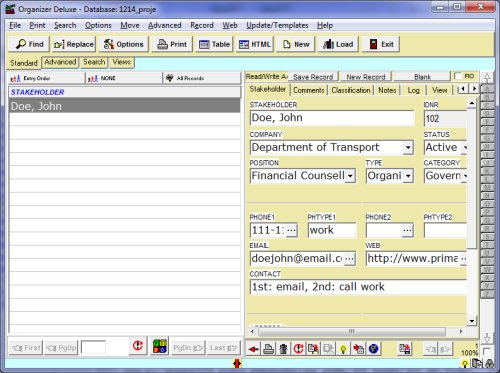Viewport: 500px width, 373px height.
Task: Create a New database from toolbar
Action: coord(296,44)
